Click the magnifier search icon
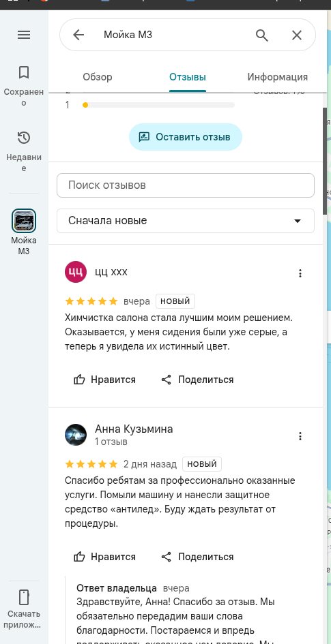This screenshot has height=644, width=331. pos(262,35)
